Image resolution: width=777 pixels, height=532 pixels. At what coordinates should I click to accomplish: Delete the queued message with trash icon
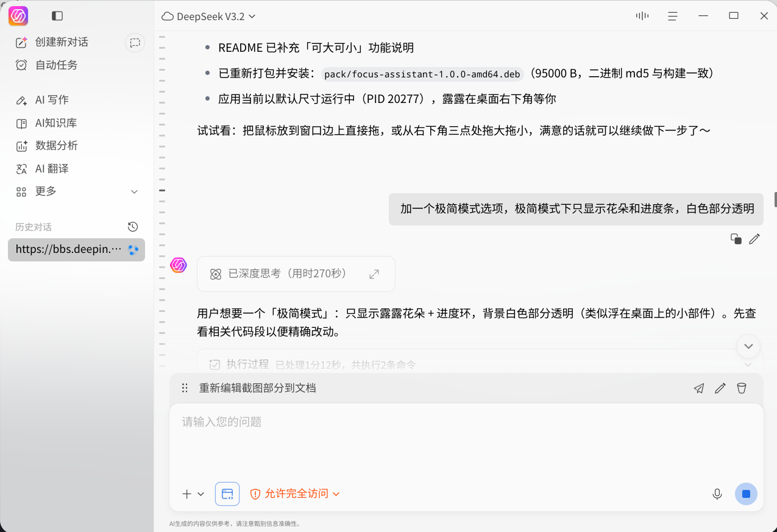click(x=742, y=388)
